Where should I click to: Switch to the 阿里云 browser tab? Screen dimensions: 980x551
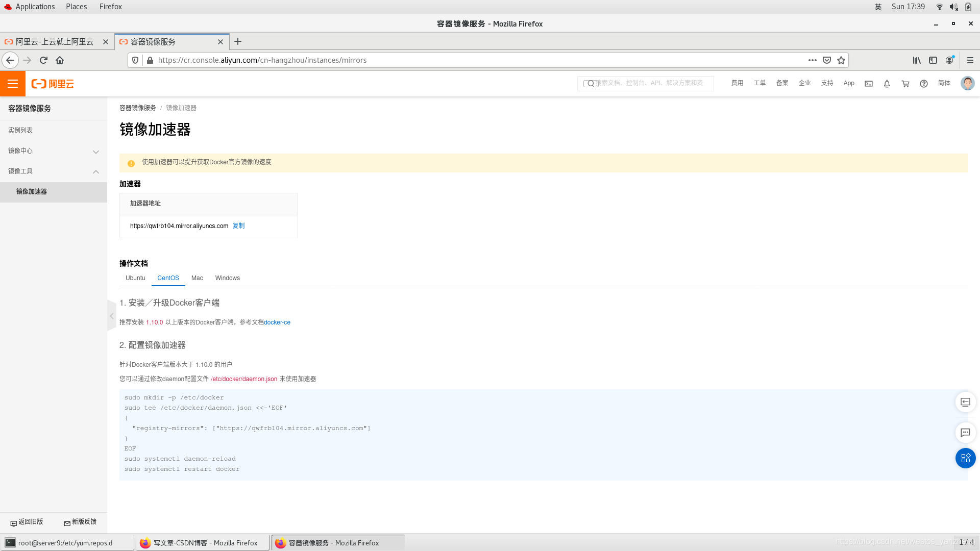[x=54, y=42]
